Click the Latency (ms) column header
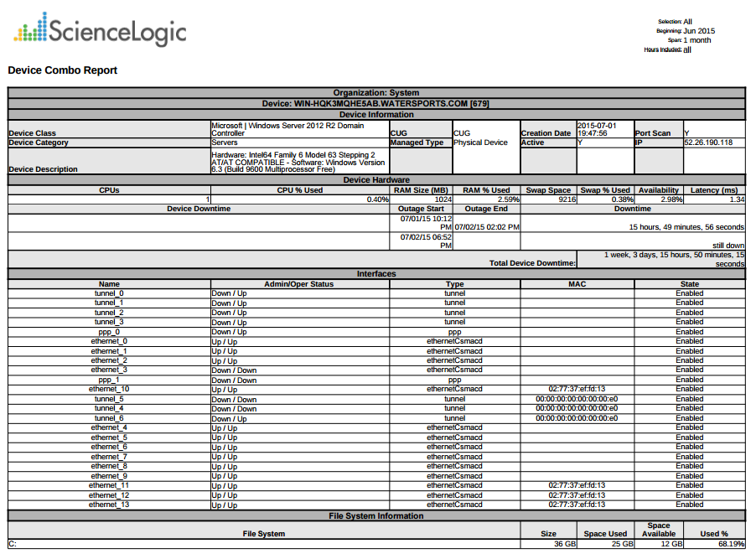 tap(714, 190)
